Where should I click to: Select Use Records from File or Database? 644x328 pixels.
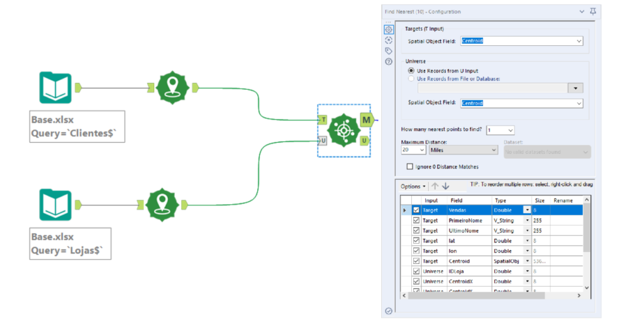[x=411, y=79]
